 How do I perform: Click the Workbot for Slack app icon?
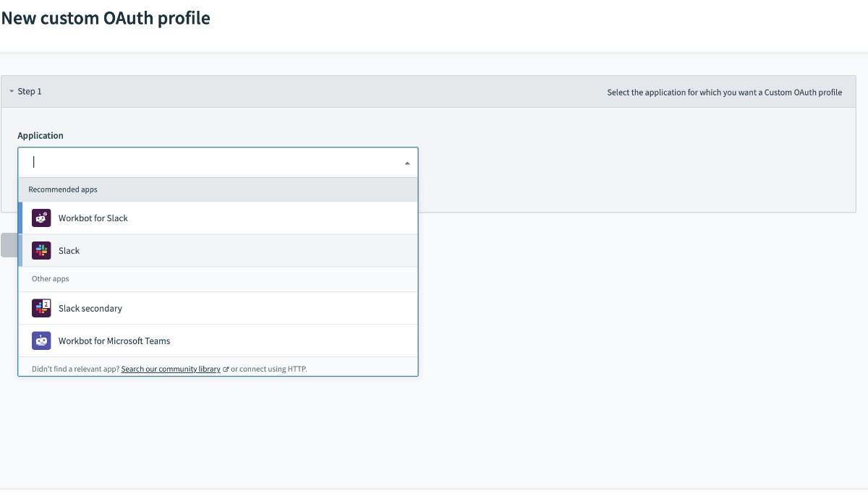click(x=41, y=218)
